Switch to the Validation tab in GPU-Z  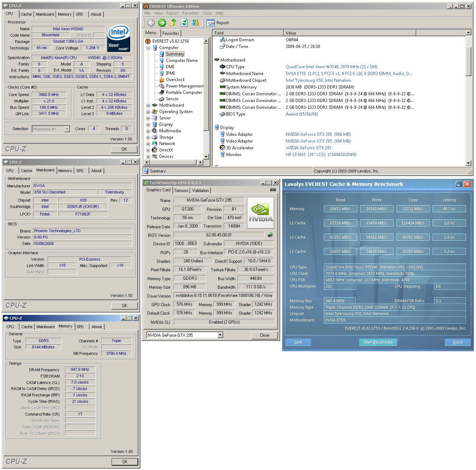[200, 191]
